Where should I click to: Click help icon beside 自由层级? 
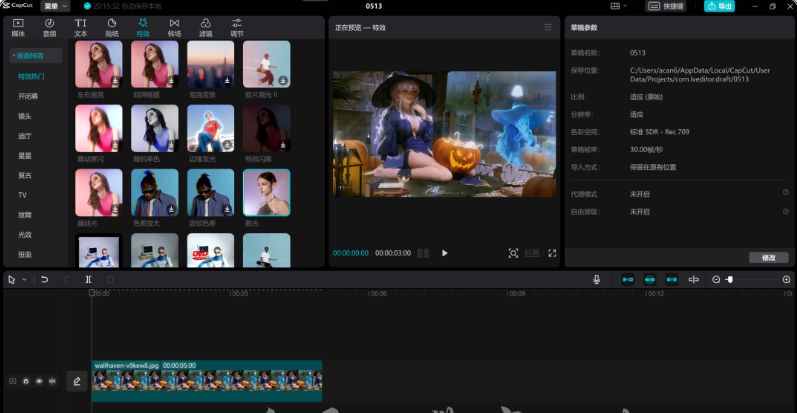coord(786,211)
